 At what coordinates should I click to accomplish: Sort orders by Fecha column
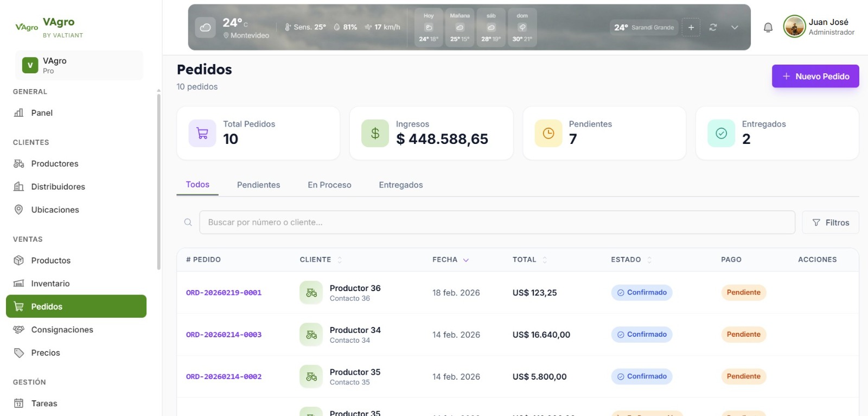pos(450,260)
